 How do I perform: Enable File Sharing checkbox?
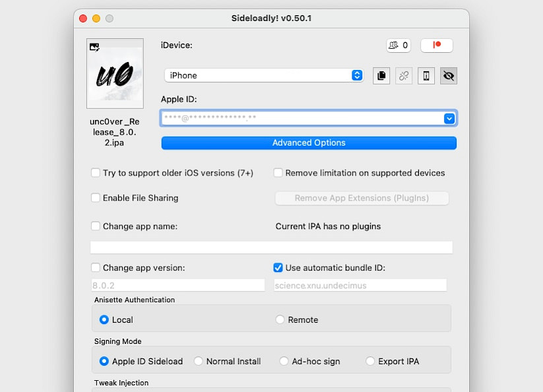point(96,198)
